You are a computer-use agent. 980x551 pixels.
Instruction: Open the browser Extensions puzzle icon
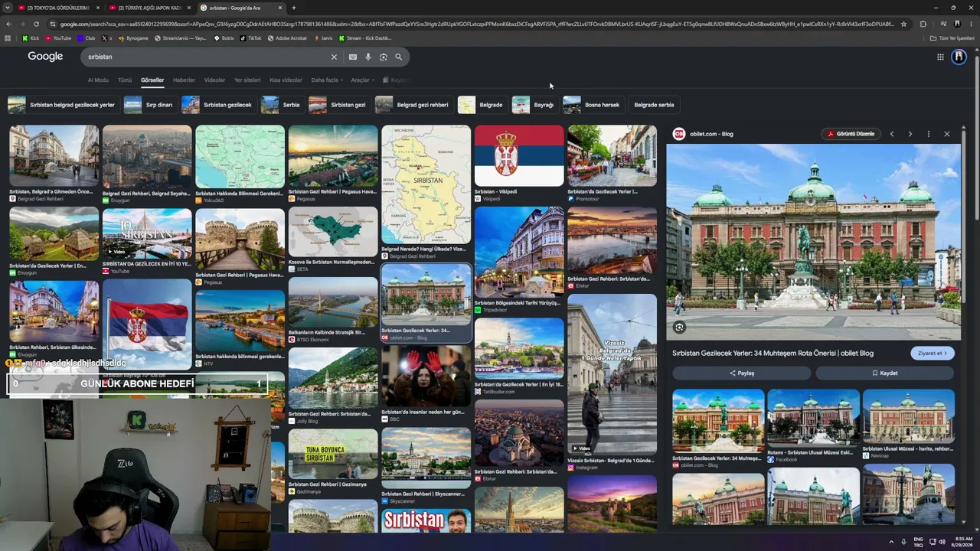click(x=923, y=24)
